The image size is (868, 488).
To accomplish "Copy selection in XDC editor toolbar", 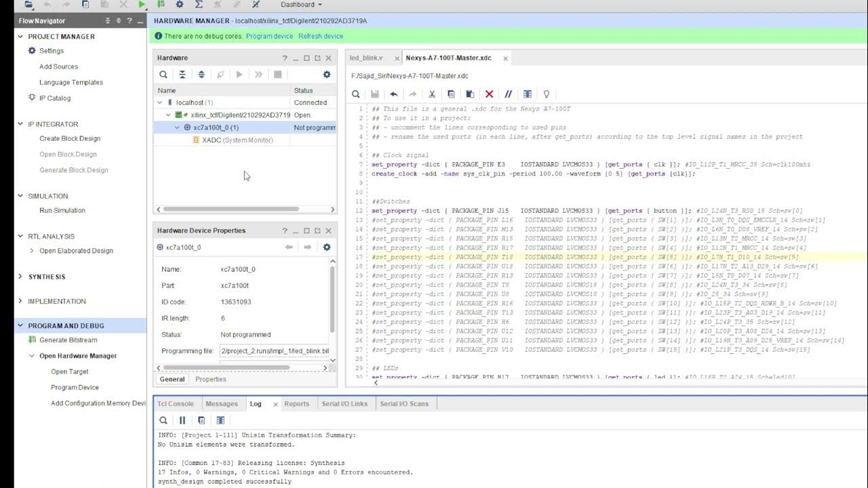I will pos(451,94).
